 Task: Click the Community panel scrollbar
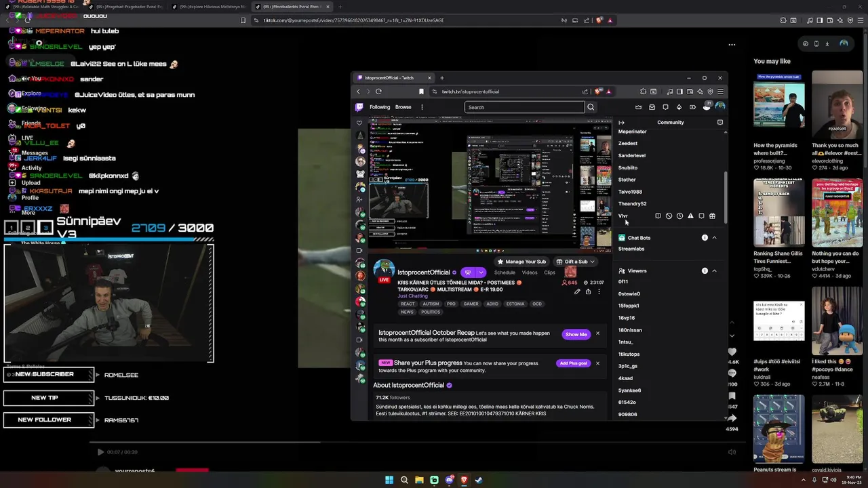(726, 197)
